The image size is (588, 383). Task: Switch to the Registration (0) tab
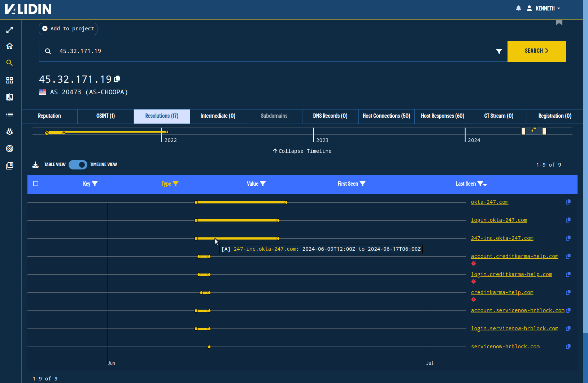(x=555, y=116)
